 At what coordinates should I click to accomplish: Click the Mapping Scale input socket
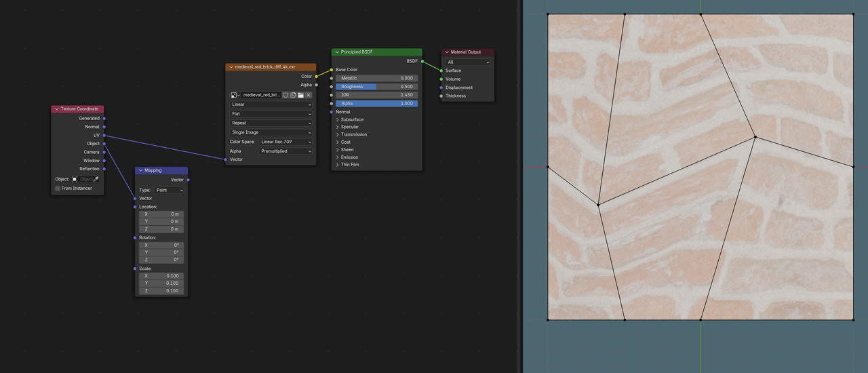click(135, 269)
